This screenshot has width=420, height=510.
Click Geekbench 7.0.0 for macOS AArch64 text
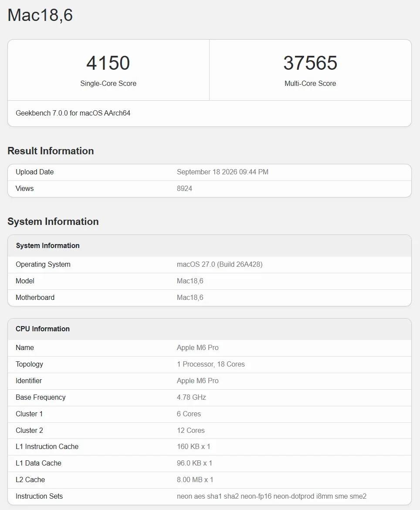[x=73, y=113]
